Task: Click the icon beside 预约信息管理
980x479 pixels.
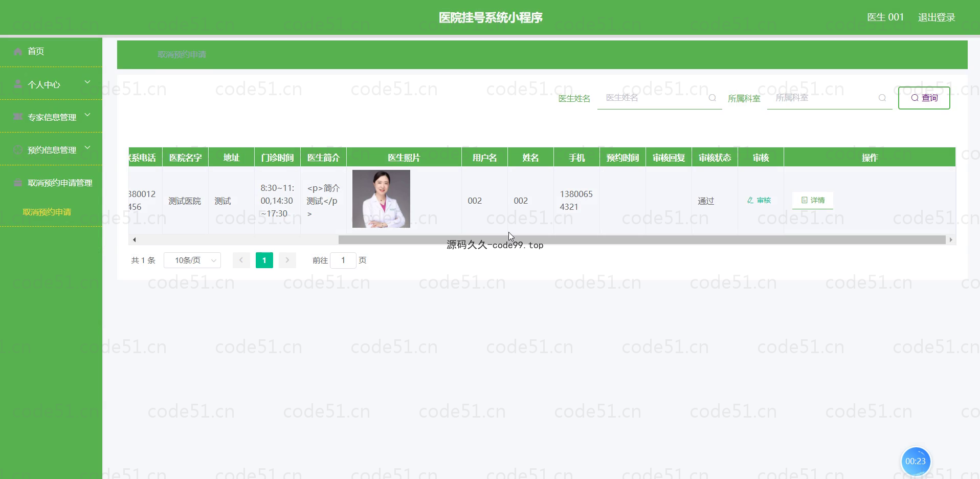Action: pos(18,149)
